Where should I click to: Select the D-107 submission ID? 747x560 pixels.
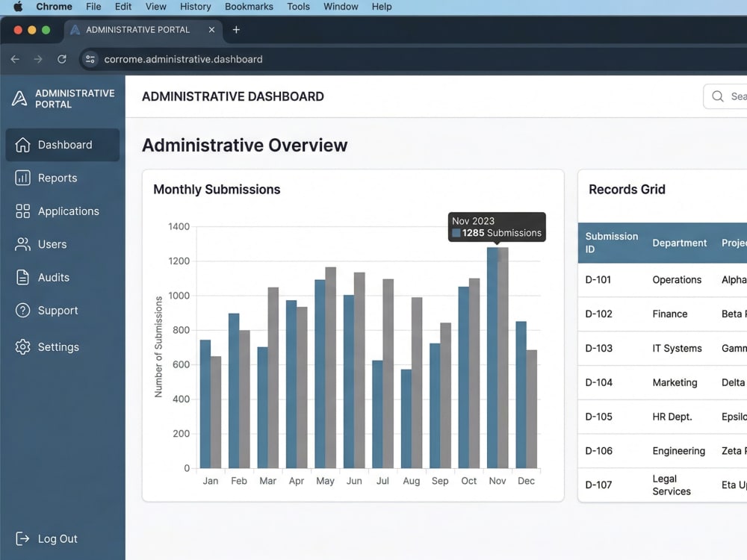pos(598,485)
